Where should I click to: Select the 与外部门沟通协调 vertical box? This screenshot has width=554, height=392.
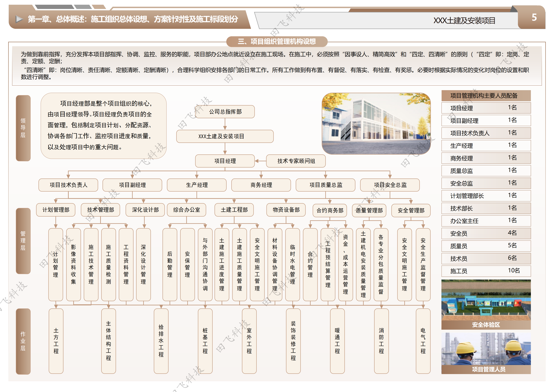click(205, 265)
